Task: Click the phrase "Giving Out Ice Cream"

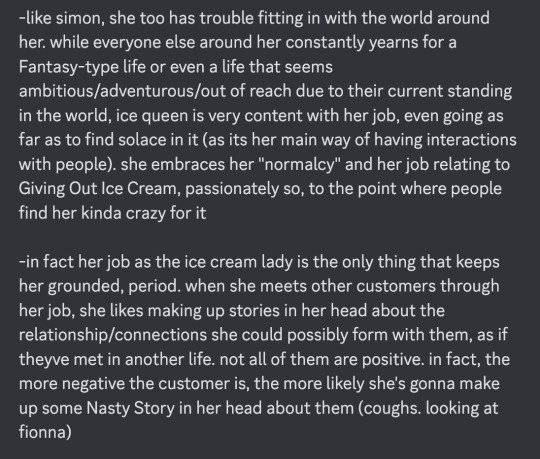Action: coord(99,189)
